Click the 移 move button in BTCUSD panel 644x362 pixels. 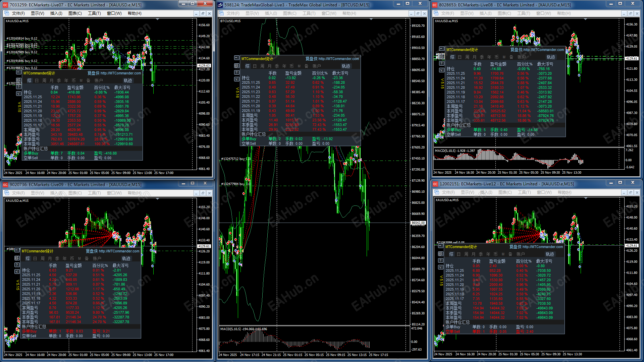[x=236, y=66]
